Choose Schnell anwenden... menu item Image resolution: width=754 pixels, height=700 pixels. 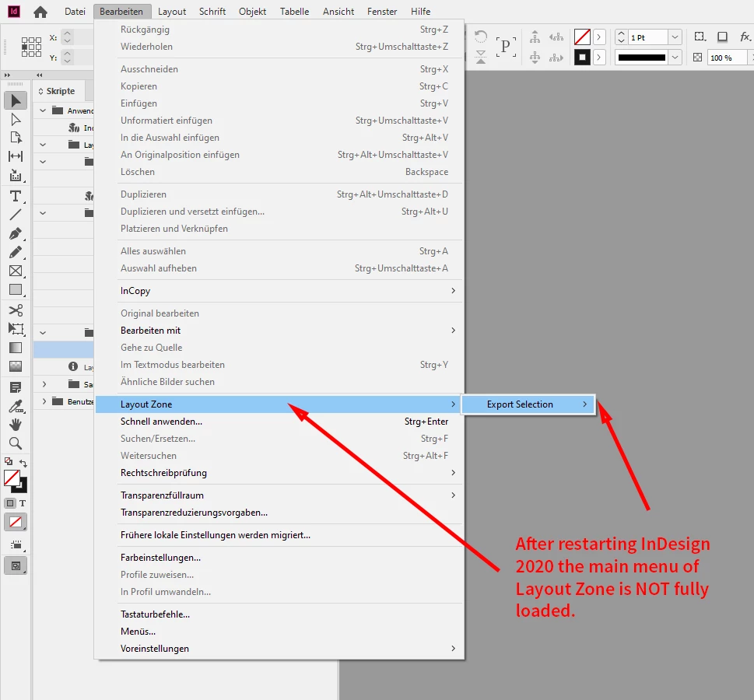click(279, 422)
